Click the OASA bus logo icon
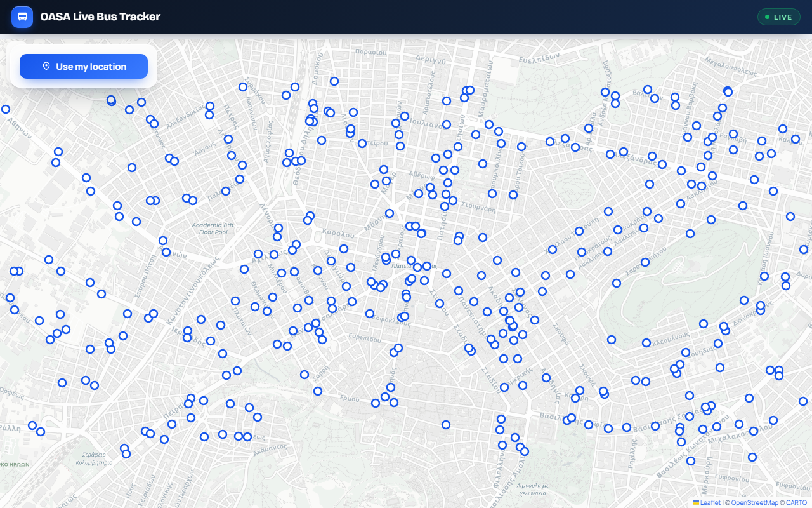The height and width of the screenshot is (508, 812). (x=22, y=17)
